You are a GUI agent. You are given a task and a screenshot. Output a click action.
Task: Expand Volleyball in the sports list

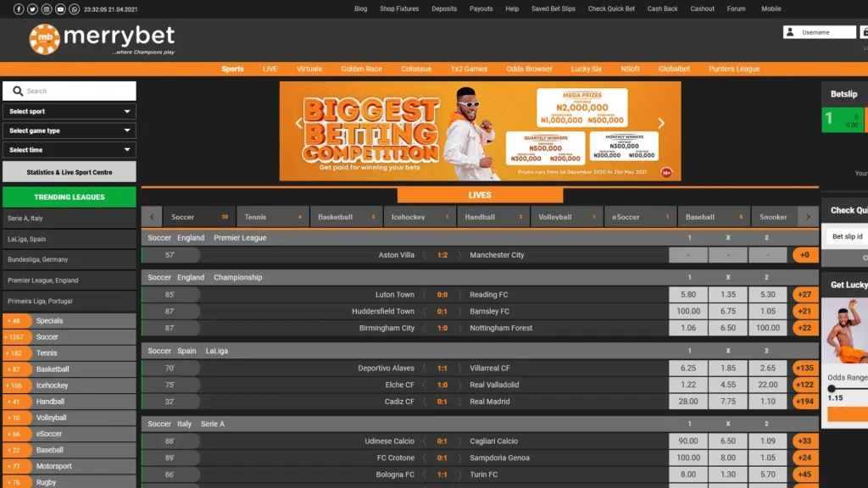[x=70, y=418]
